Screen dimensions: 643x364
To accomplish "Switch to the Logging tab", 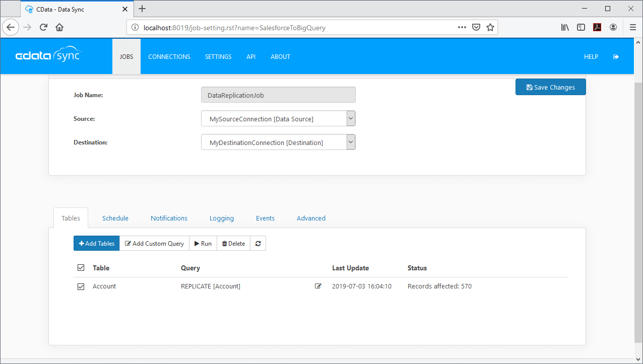I will tap(222, 218).
